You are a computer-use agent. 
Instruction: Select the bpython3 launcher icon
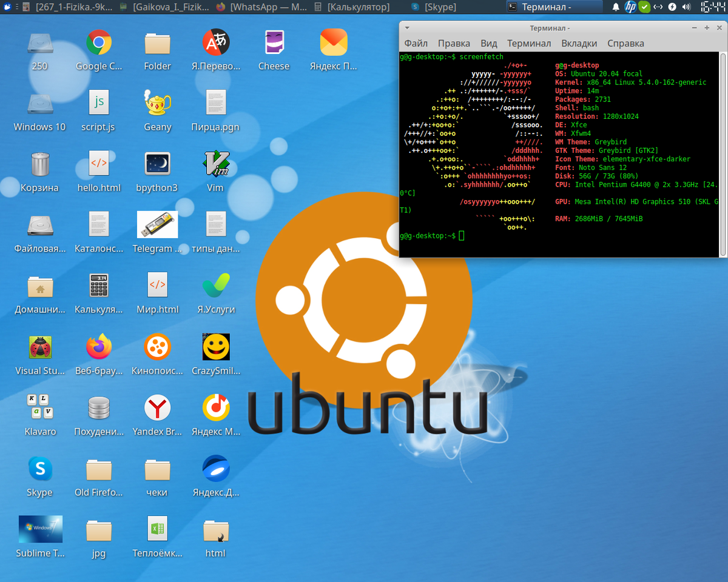[157, 164]
